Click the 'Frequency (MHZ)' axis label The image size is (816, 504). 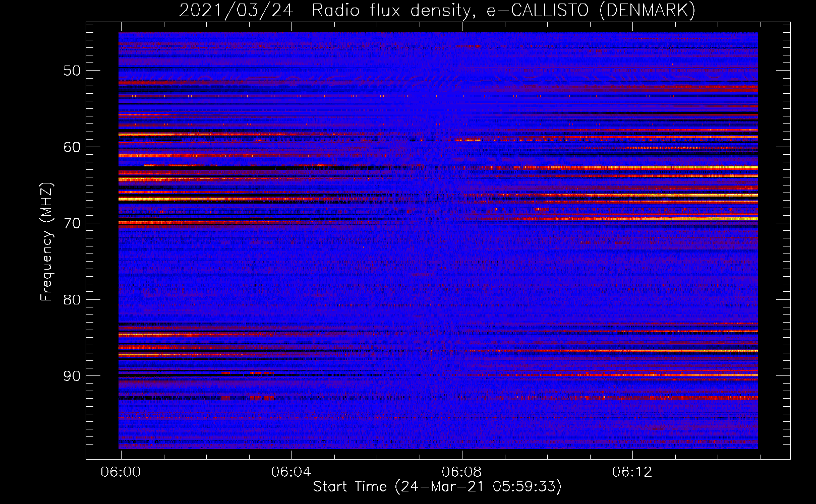[x=46, y=241]
